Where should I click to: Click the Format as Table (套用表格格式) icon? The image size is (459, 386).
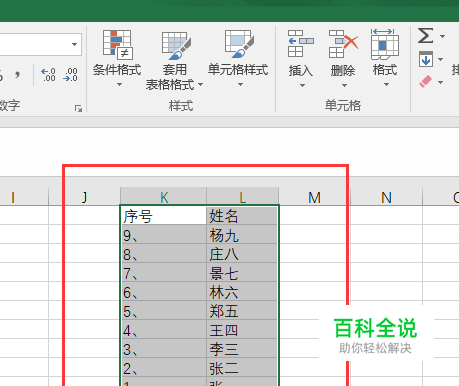176,46
